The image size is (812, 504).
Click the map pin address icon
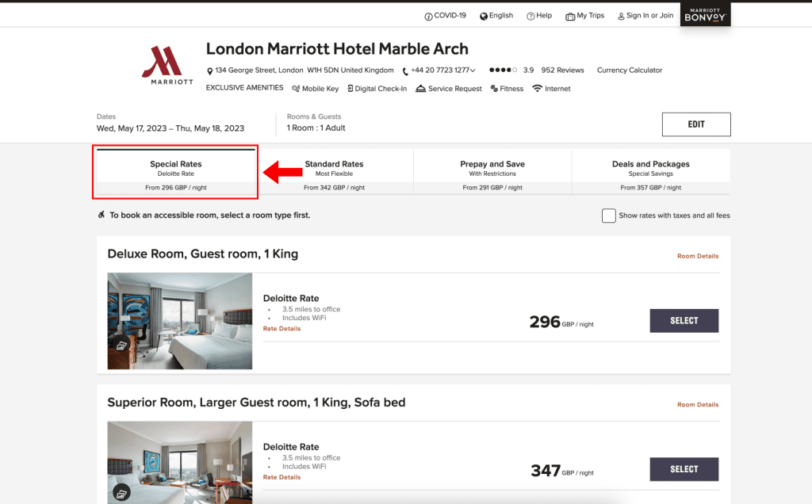[209, 71]
